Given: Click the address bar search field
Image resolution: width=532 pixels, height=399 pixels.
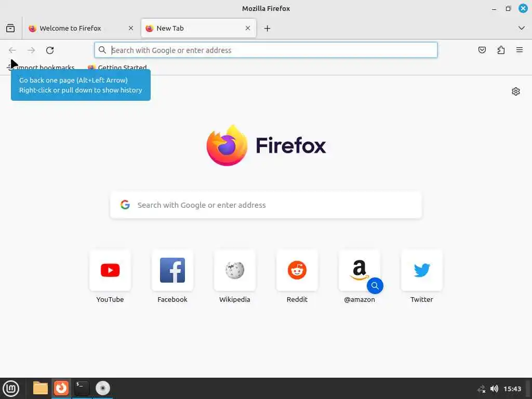Looking at the screenshot, I should pyautogui.click(x=265, y=50).
